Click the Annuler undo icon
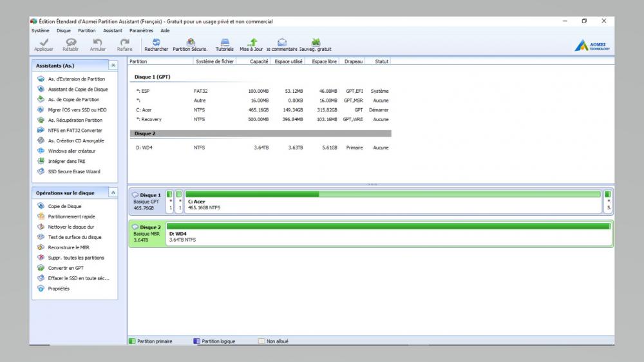 [98, 44]
